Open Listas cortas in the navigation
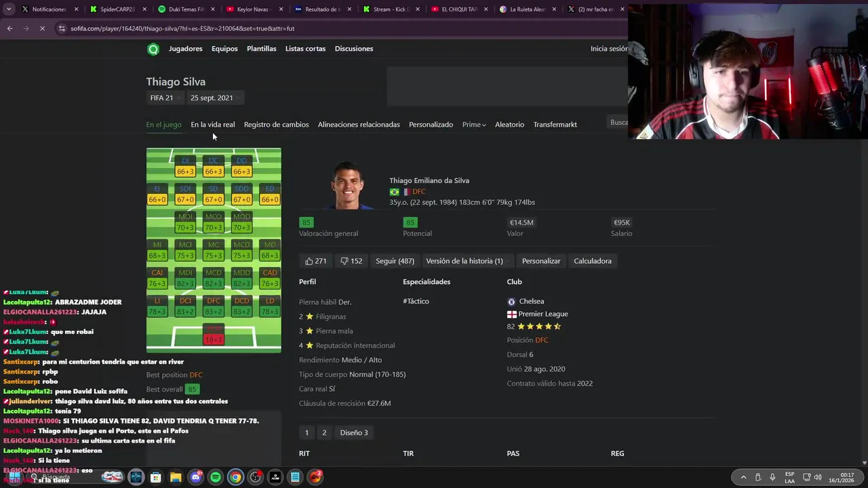 pyautogui.click(x=305, y=49)
